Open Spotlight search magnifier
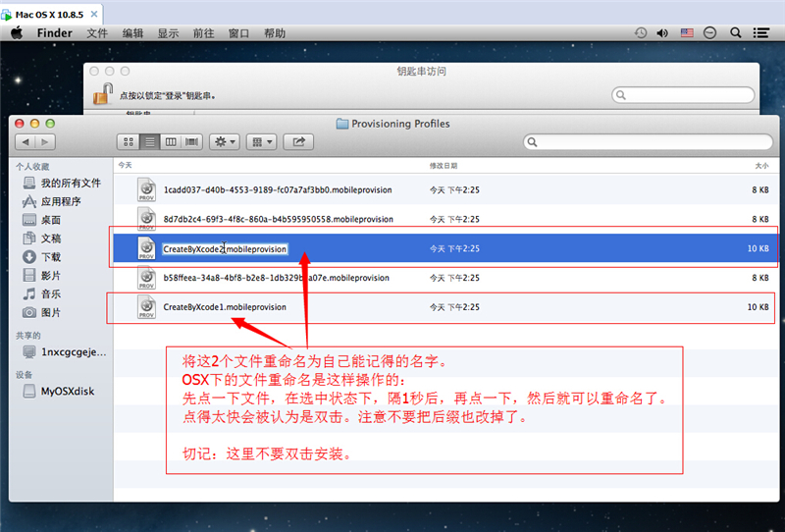Viewport: 785px width, 532px height. (x=735, y=33)
